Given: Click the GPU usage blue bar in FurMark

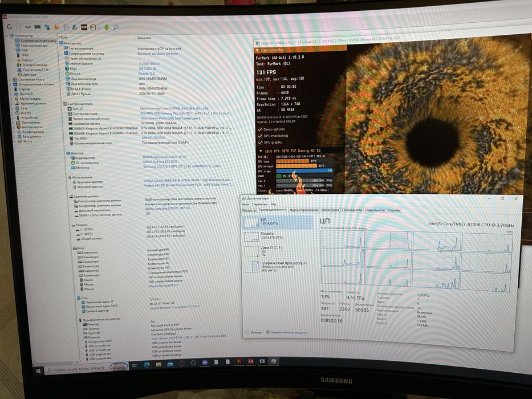Looking at the screenshot, I should [304, 170].
